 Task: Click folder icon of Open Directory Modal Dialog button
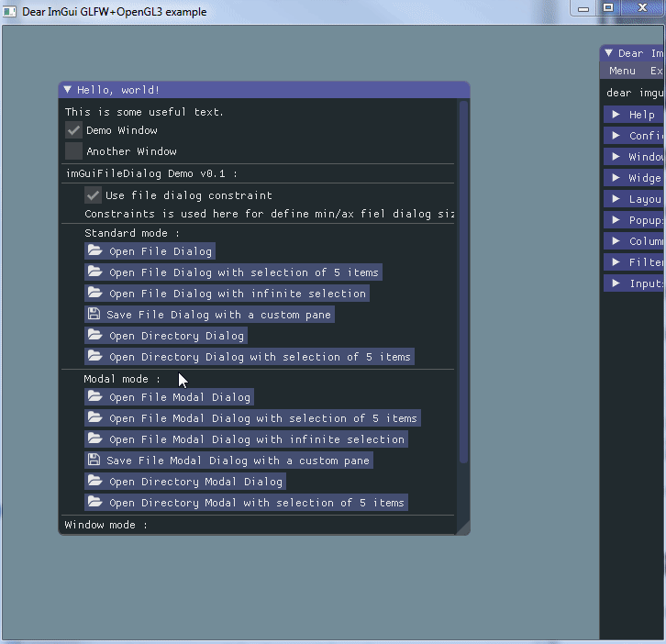(x=95, y=481)
